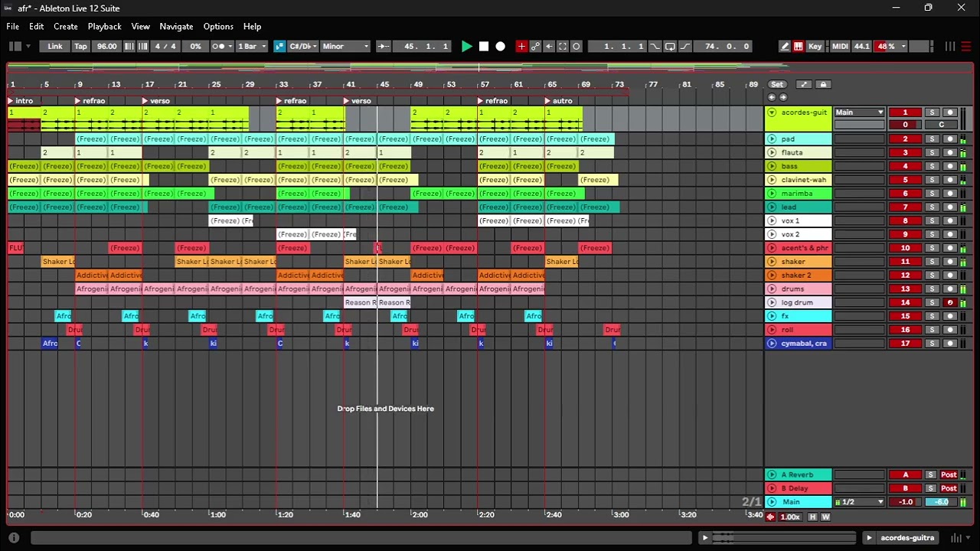
Task: Click the play icon on the bottom scrub bar
Action: click(x=705, y=538)
